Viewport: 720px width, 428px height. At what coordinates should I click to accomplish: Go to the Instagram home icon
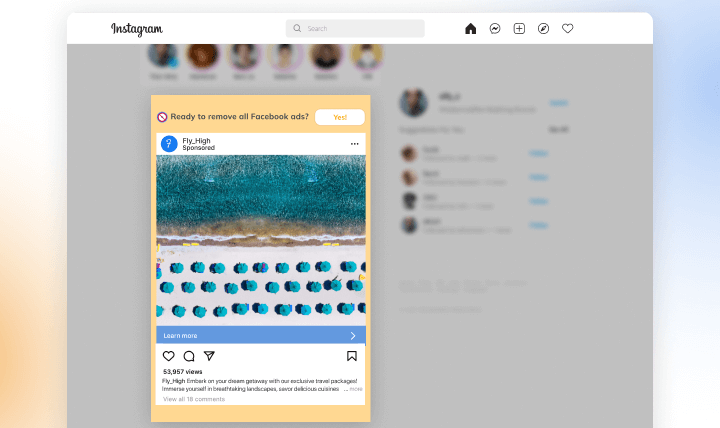coord(470,28)
